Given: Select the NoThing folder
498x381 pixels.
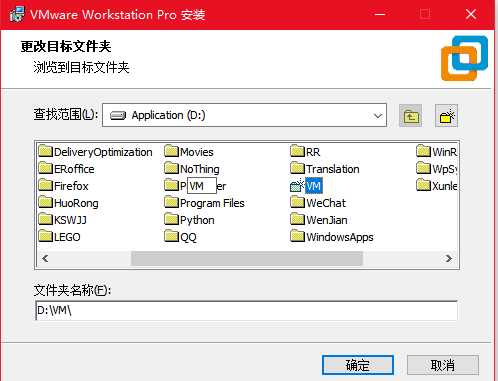Looking at the screenshot, I should [192, 169].
